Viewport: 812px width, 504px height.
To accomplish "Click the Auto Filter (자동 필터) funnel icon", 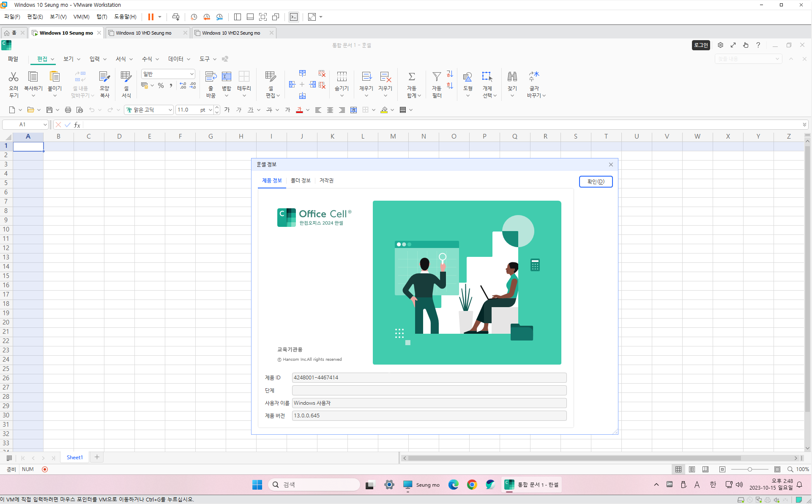I will (437, 77).
